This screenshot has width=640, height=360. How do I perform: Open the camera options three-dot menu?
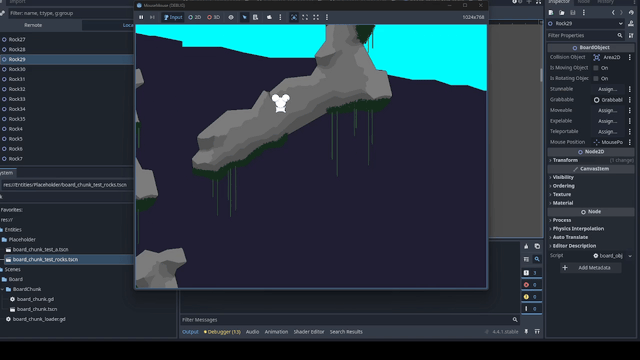[x=280, y=17]
